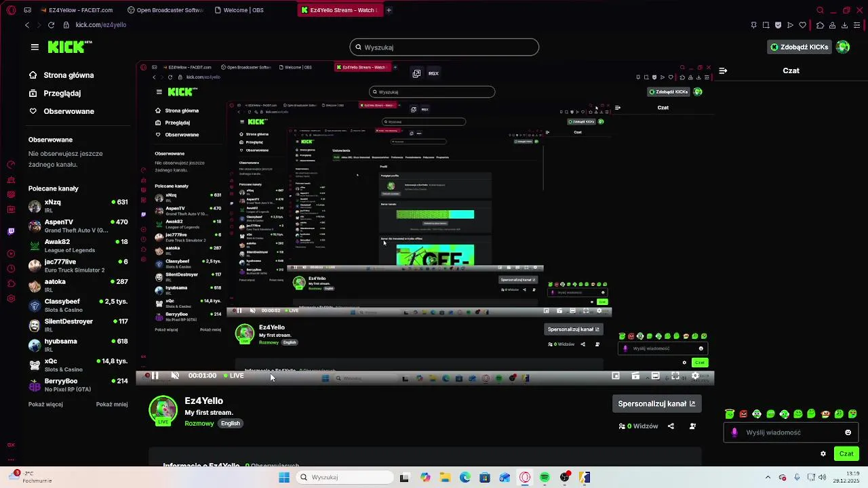Click the English language tag
Image resolution: width=868 pixels, height=488 pixels.
coord(231,424)
